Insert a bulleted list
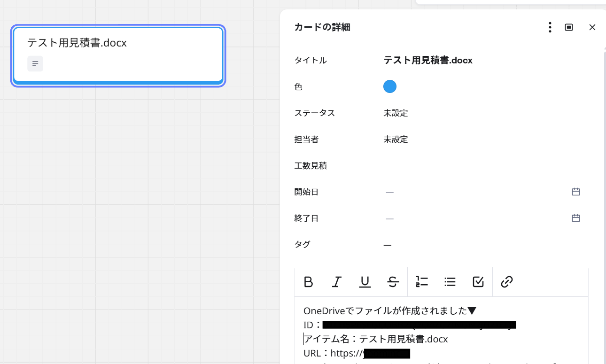 [x=450, y=282]
